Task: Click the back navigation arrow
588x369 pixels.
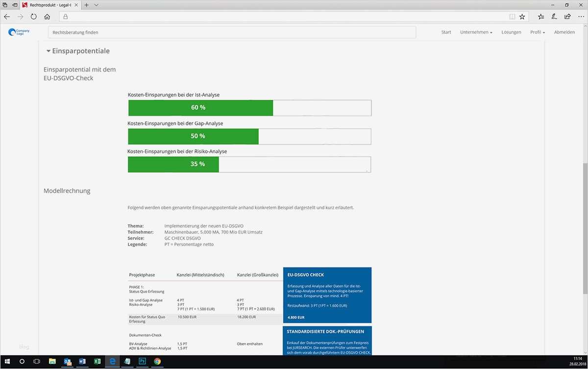Action: point(7,16)
